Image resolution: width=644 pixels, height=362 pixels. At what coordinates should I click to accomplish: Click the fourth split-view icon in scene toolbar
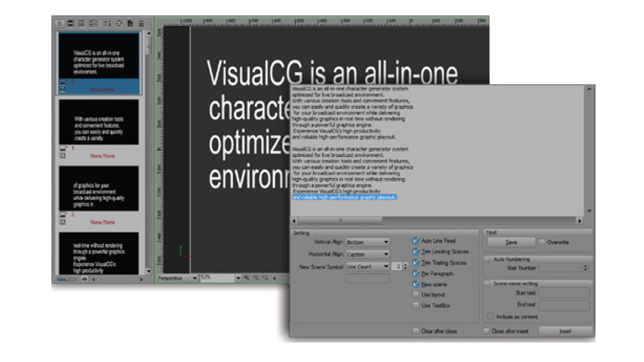pos(93,23)
